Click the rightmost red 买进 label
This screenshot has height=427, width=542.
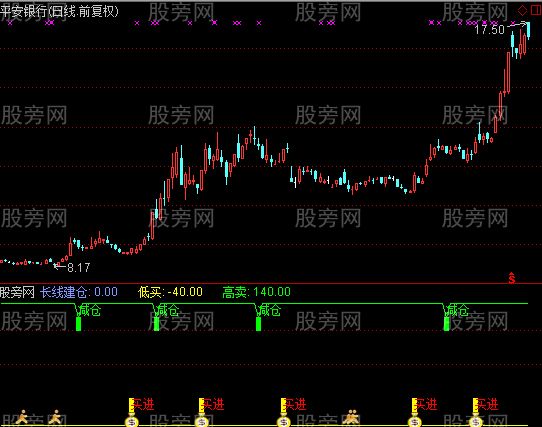pos(487,404)
